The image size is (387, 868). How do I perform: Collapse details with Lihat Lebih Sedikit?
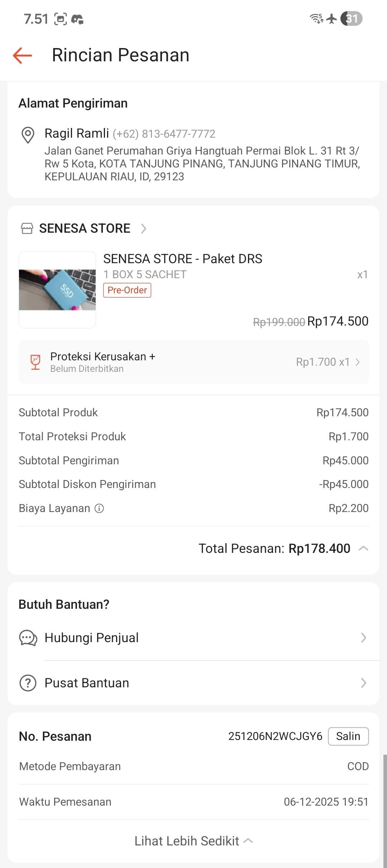pyautogui.click(x=193, y=841)
